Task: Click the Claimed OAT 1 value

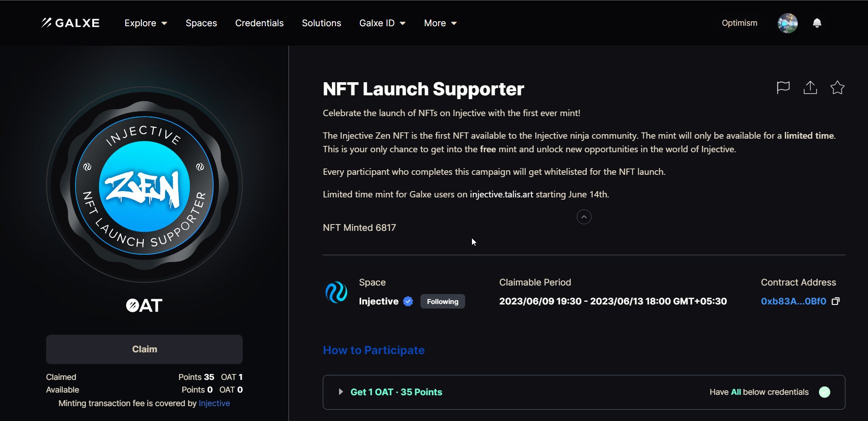Action: [x=232, y=377]
